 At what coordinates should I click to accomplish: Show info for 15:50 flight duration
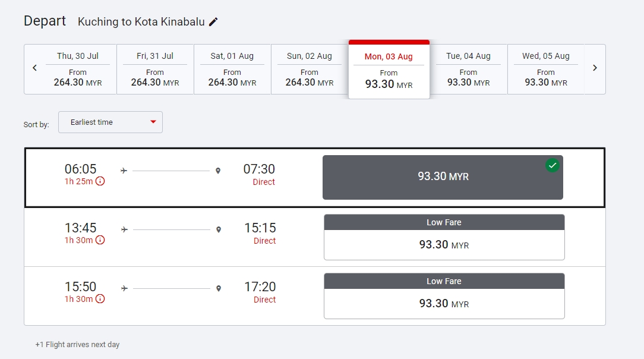100,299
